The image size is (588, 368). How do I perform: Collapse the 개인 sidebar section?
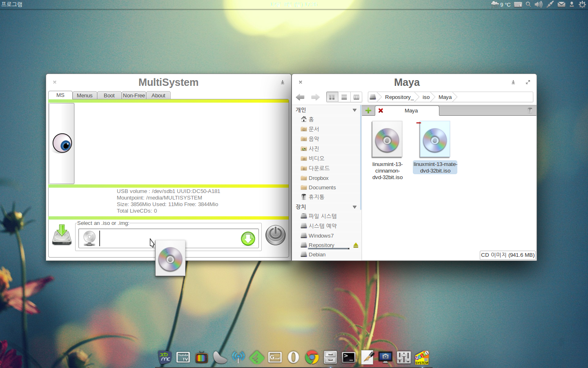coord(354,110)
